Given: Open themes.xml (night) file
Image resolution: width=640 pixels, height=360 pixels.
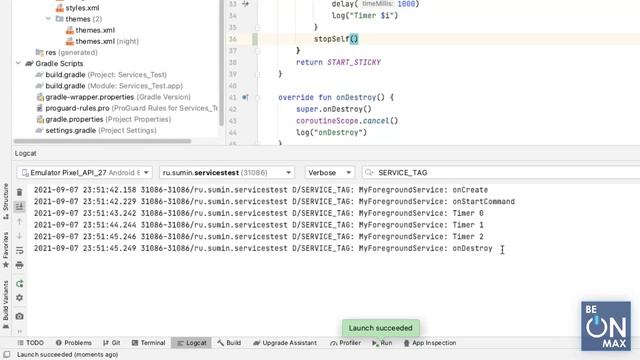Looking at the screenshot, I should (x=102, y=41).
